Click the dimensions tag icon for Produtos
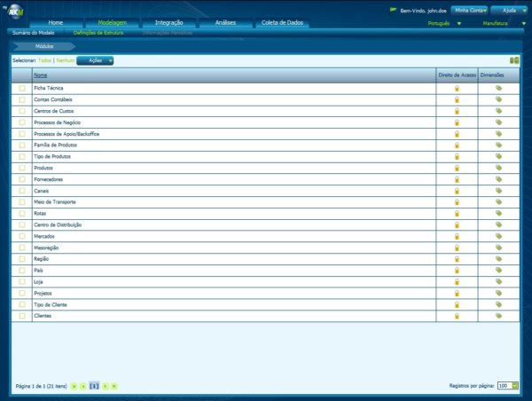532x401 pixels. click(498, 168)
